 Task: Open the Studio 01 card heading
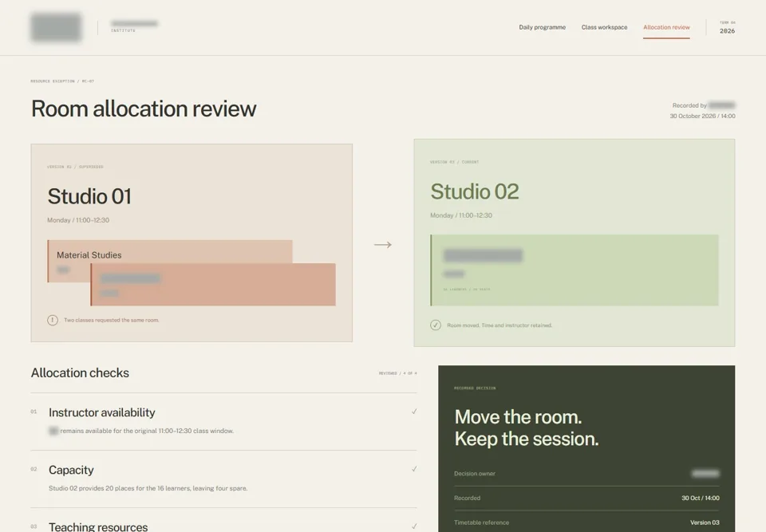tap(89, 196)
